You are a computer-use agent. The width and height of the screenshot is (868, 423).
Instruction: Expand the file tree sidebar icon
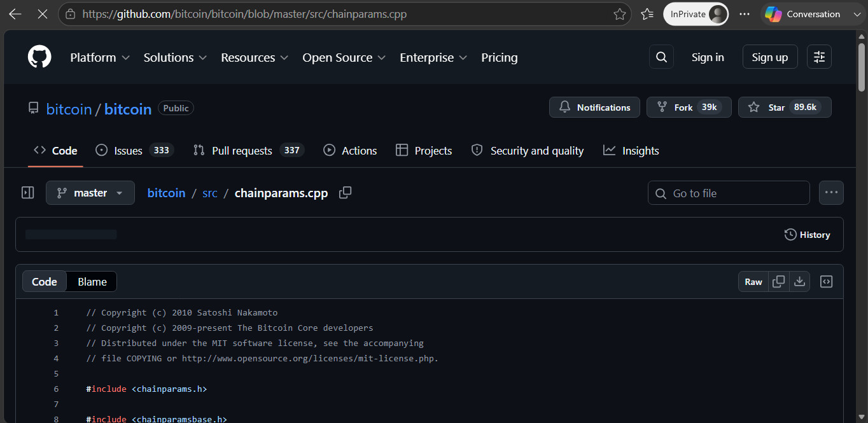(x=28, y=193)
